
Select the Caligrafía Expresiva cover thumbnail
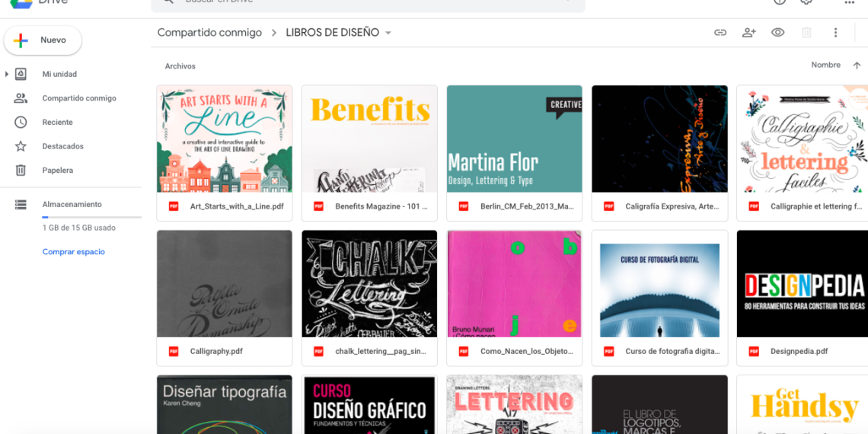click(x=659, y=139)
